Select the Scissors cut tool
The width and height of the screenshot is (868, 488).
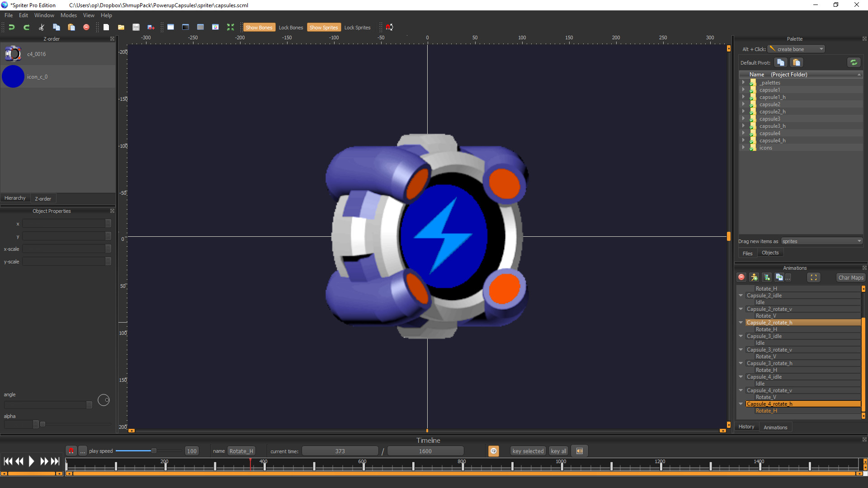point(41,27)
